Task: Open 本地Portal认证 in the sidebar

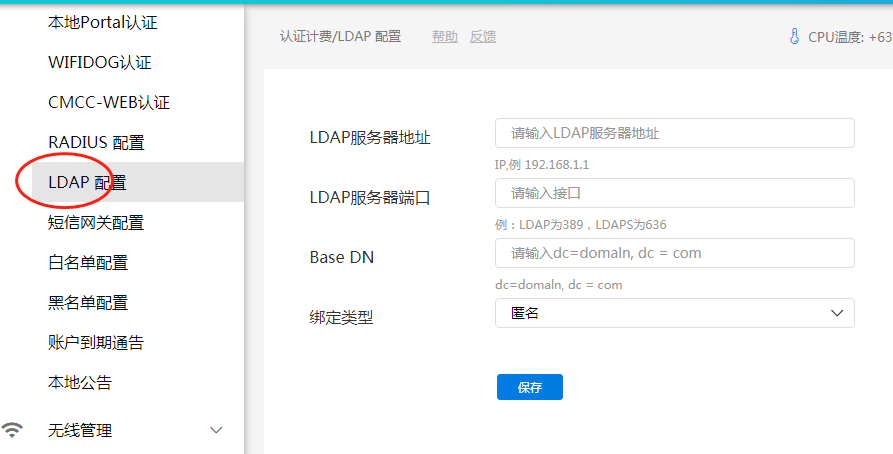Action: pos(103,22)
